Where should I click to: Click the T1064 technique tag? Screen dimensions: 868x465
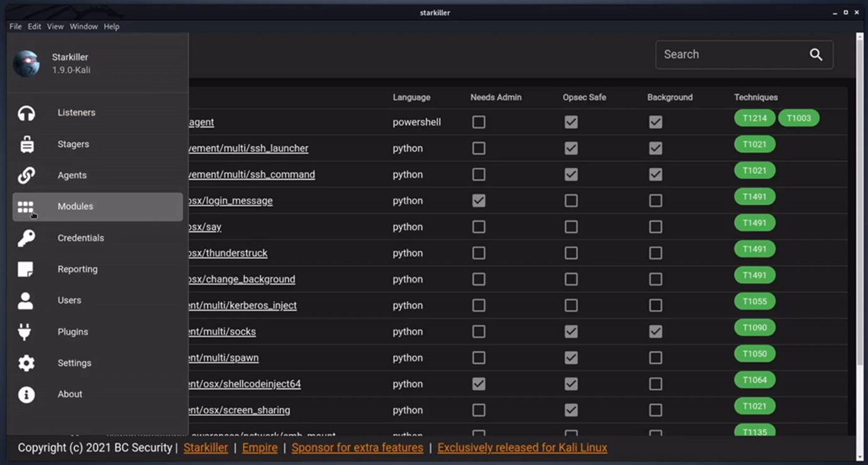tap(755, 380)
